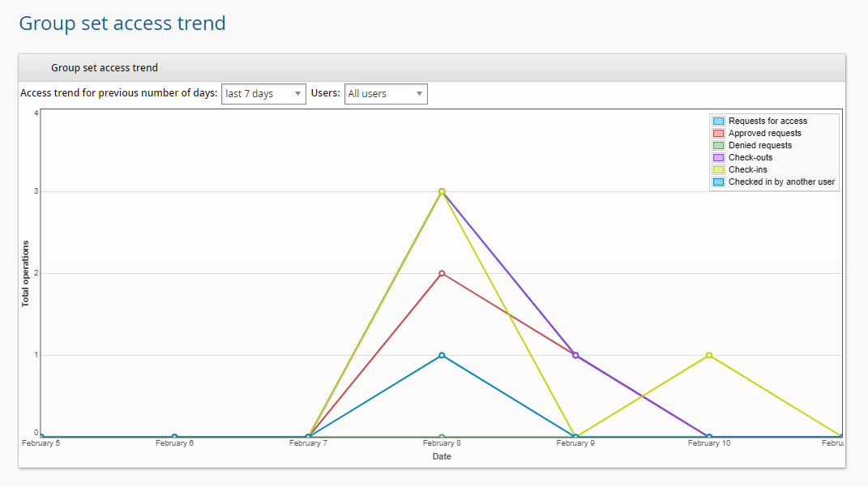The image size is (868, 487).
Task: Expand the days selector dropdown arrow
Action: point(297,93)
